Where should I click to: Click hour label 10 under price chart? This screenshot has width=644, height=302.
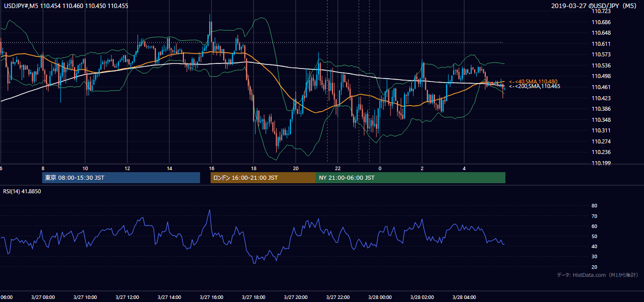(85, 168)
